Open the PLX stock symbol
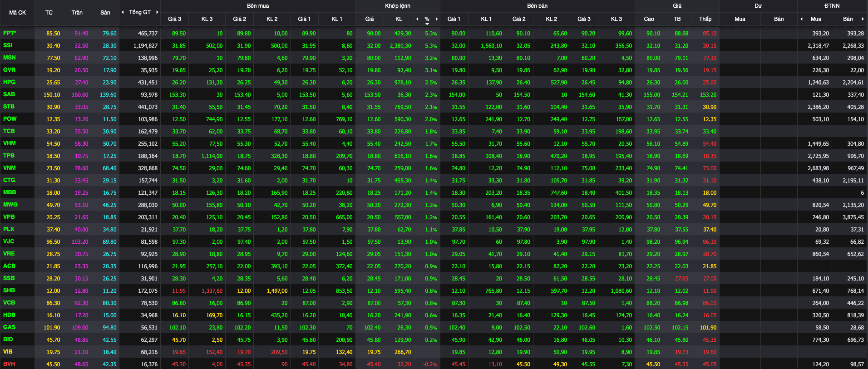 8,229
